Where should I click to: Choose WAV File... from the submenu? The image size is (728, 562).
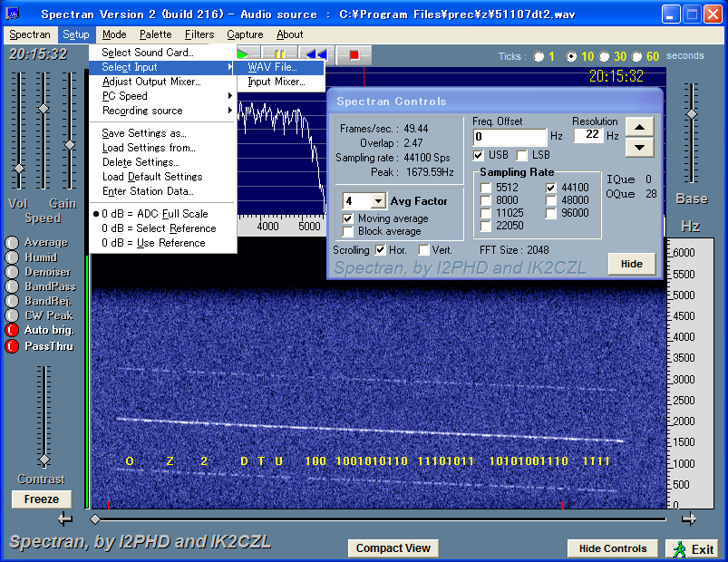(278, 67)
